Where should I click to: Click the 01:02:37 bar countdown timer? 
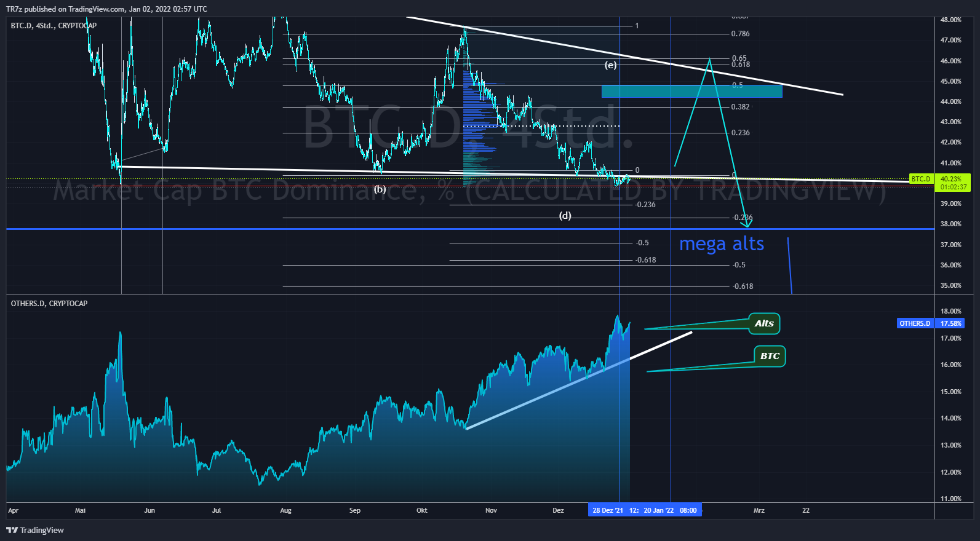click(953, 187)
